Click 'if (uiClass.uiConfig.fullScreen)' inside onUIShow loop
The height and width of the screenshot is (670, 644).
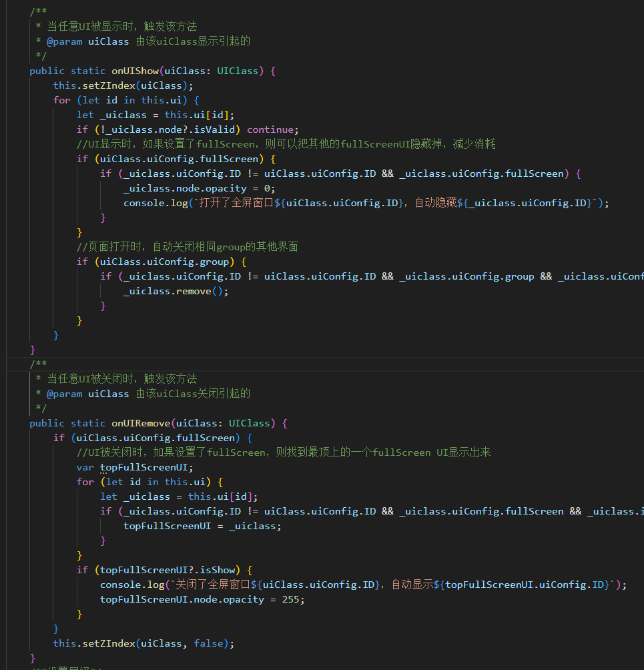point(170,159)
